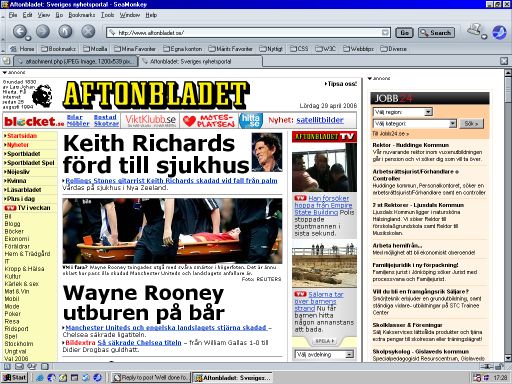Click the Print icon in the toolbar
Image resolution: width=512 pixels, height=384 pixels.
pos(474,29)
